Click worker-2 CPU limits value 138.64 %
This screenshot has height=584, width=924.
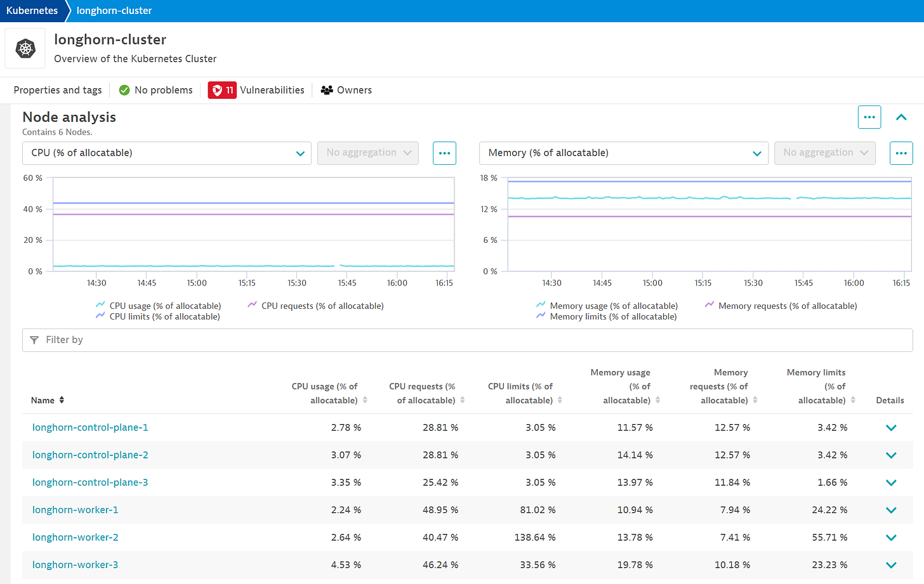535,537
